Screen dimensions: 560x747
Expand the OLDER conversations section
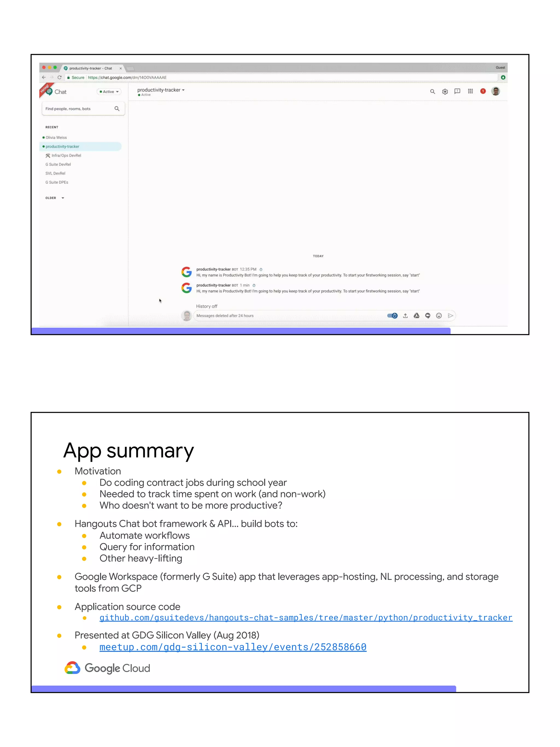point(55,198)
